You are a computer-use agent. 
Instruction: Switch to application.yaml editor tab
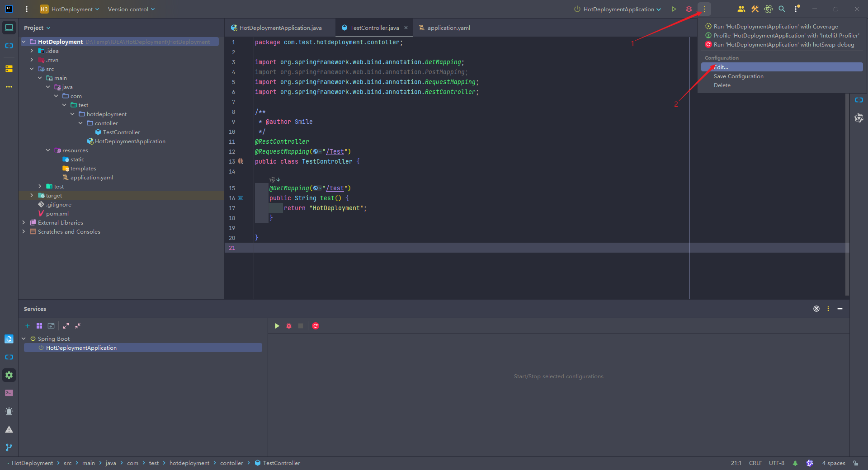pos(444,28)
